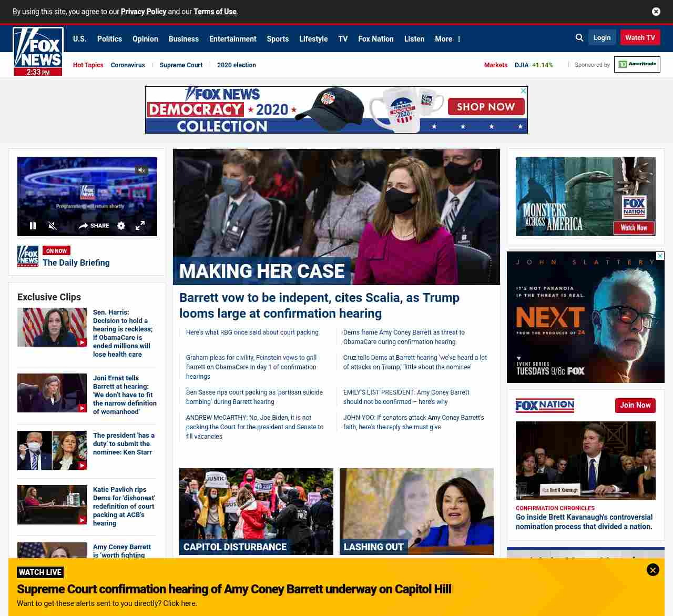Open the Coronavirus hot topic link
673x616 pixels.
pos(128,65)
